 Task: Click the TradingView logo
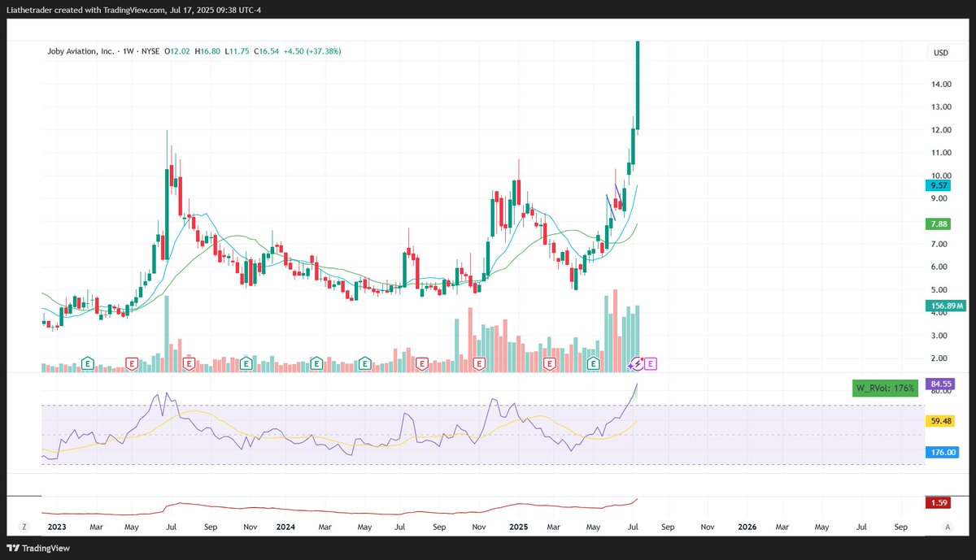pos(38,548)
